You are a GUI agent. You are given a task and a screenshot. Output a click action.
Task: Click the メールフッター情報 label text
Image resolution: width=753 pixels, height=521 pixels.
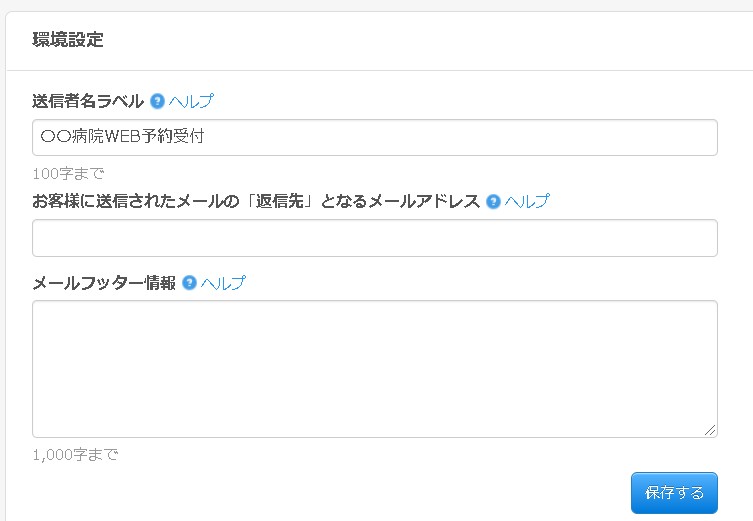pyautogui.click(x=104, y=283)
